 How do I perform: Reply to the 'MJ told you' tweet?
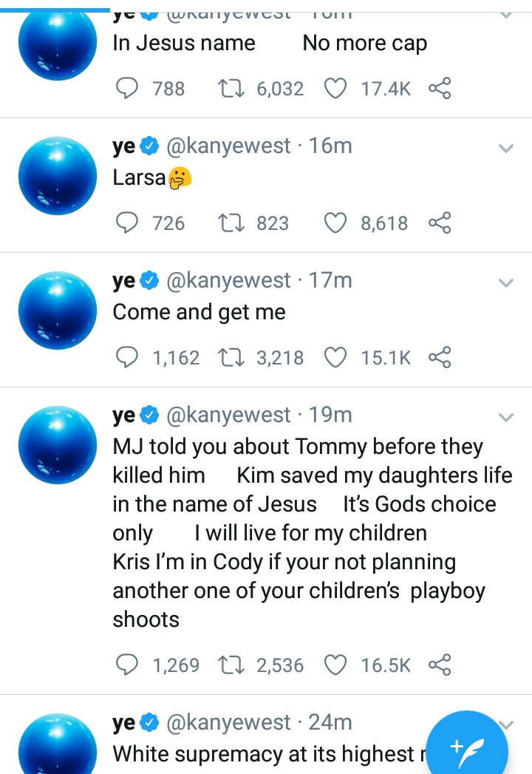[128, 665]
